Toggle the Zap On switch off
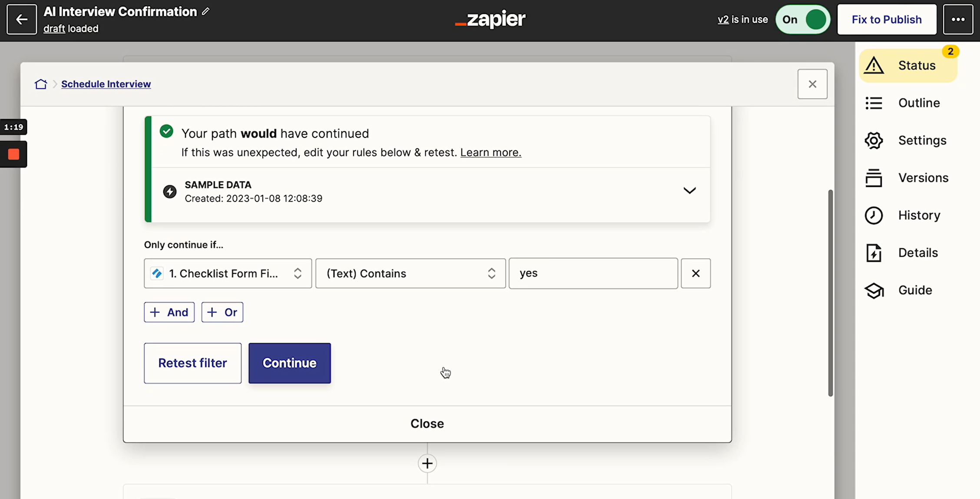980x499 pixels. [x=803, y=20]
